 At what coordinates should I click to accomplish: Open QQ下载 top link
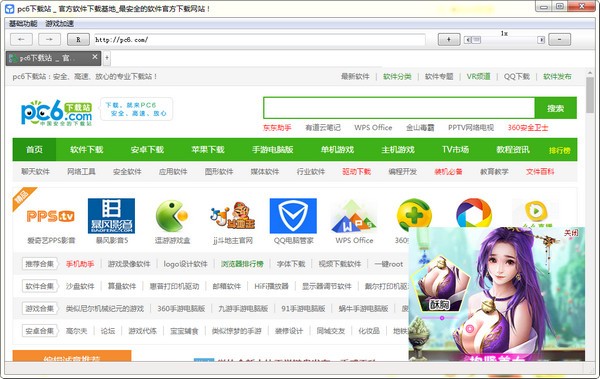(x=517, y=77)
